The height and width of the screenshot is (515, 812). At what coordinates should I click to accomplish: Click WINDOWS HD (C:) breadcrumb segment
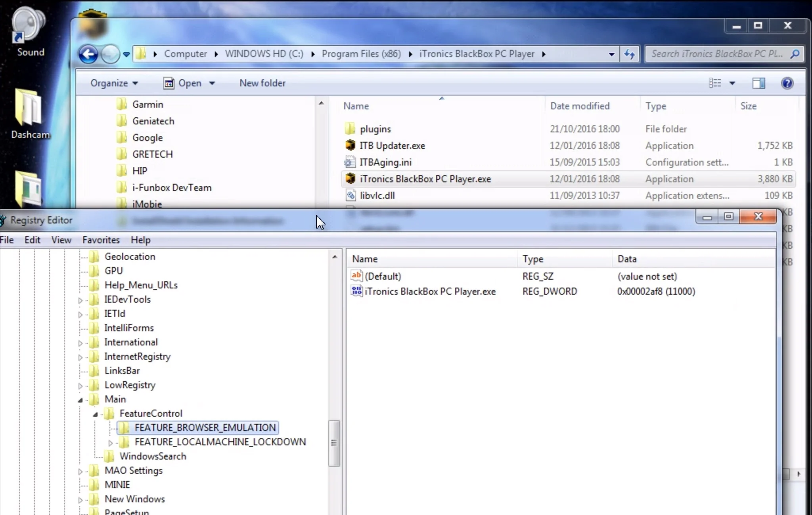coord(264,54)
